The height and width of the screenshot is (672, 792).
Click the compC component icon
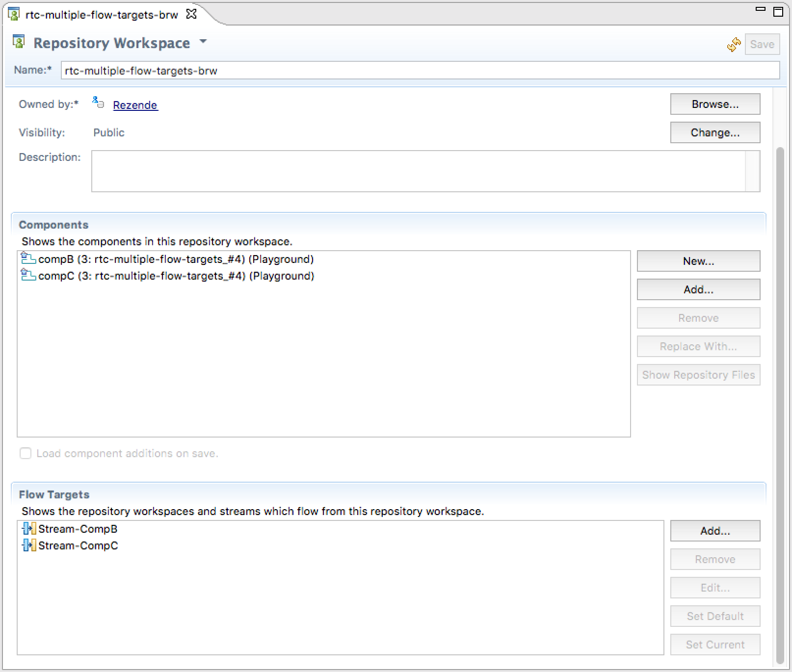click(x=28, y=275)
